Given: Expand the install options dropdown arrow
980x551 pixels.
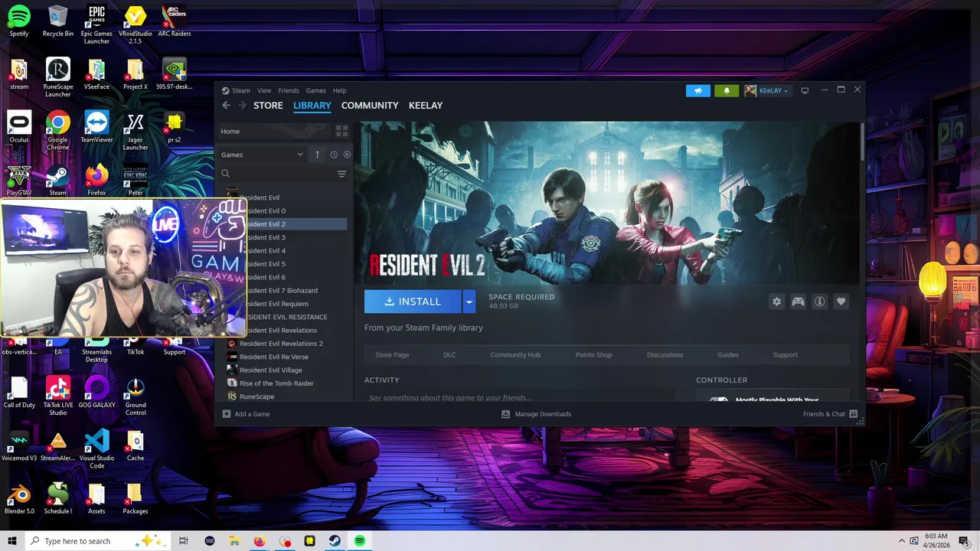Looking at the screenshot, I should [x=469, y=302].
